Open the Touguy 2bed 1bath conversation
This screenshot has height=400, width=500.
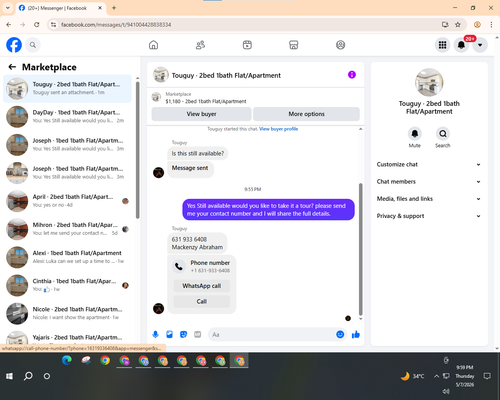click(67, 89)
